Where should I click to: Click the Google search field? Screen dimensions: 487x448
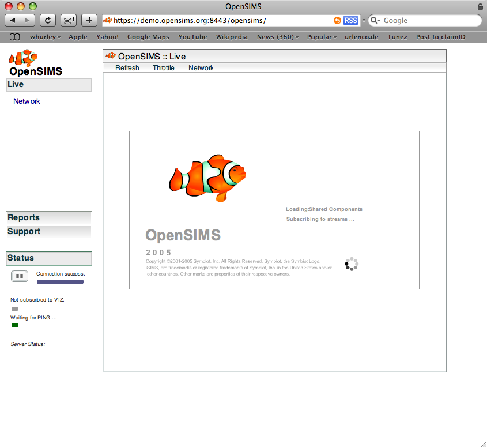(429, 21)
